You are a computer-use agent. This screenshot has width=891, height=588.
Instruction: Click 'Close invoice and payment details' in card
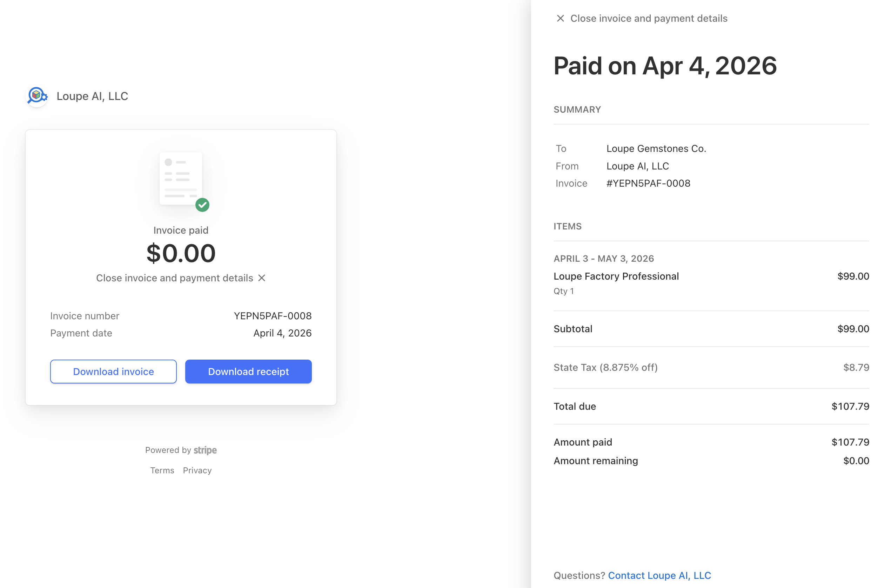tap(175, 278)
